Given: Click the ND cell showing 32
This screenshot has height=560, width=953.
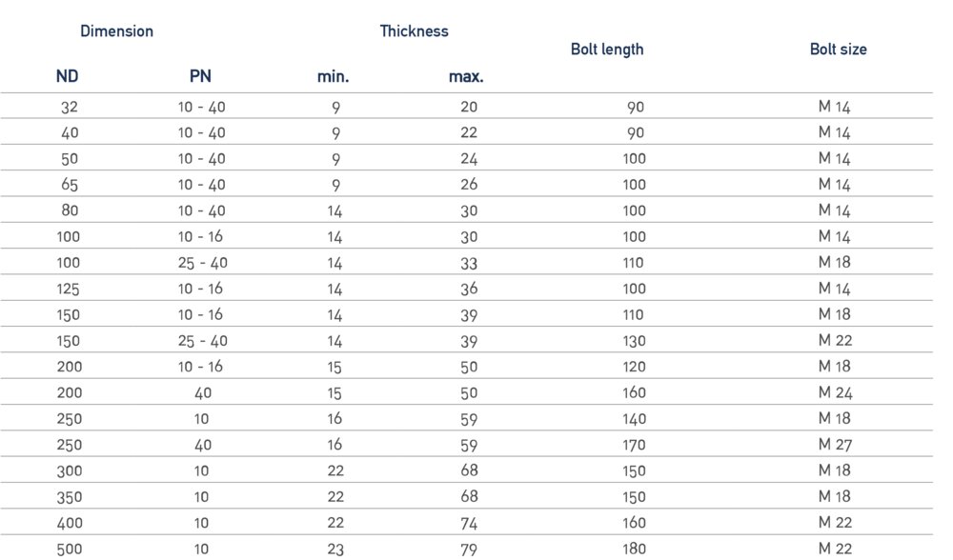Looking at the screenshot, I should [x=69, y=107].
